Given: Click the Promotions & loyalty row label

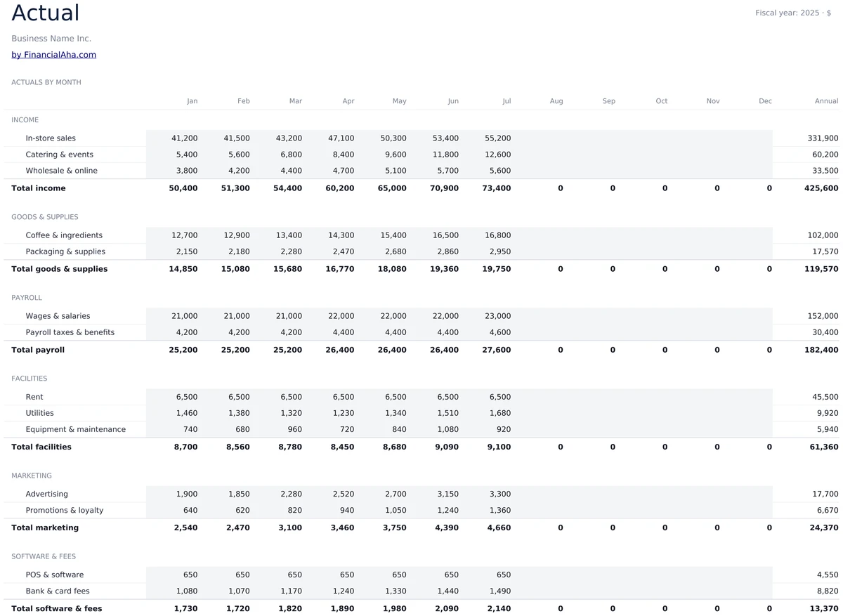Looking at the screenshot, I should click(x=64, y=510).
